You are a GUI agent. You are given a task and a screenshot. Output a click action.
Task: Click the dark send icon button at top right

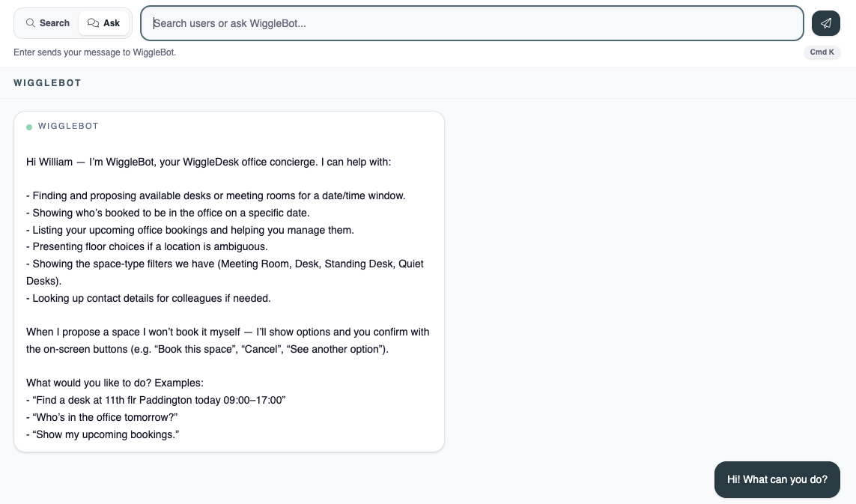pos(826,23)
